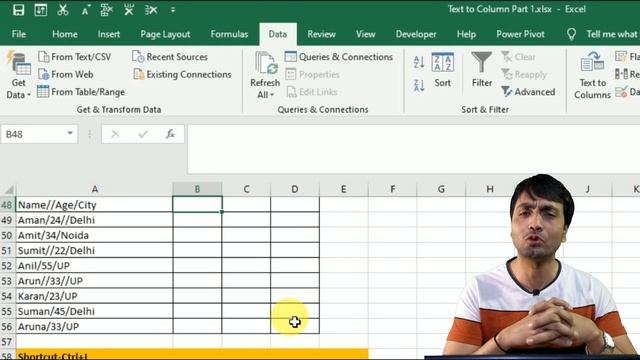640x360 pixels.
Task: Open the Sort dialog button
Action: (442, 70)
